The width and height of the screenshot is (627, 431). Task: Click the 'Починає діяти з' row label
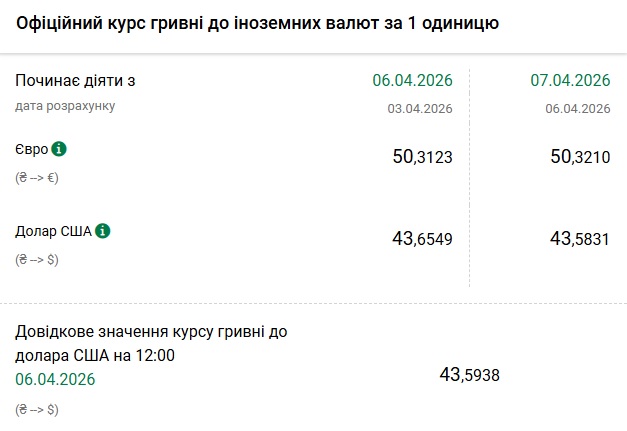[x=75, y=81]
